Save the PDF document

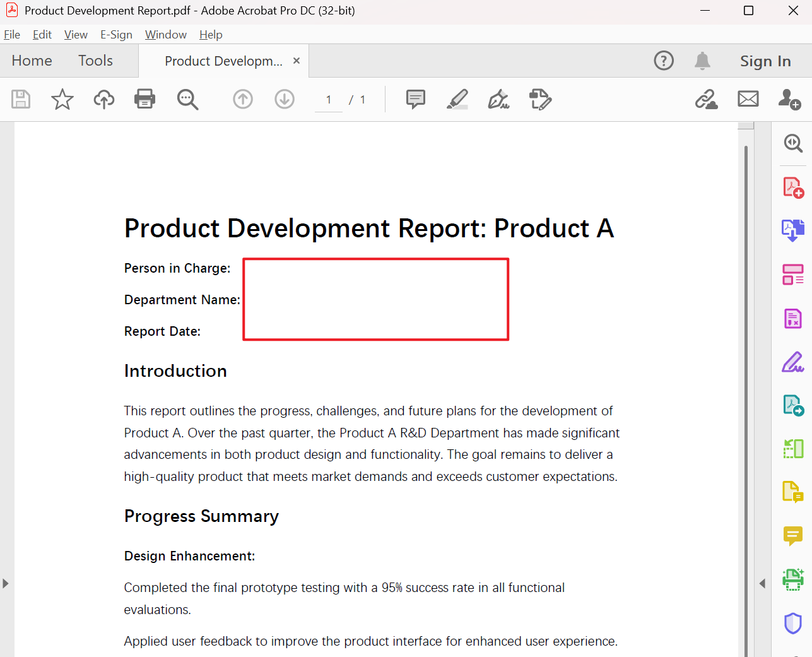pos(21,99)
